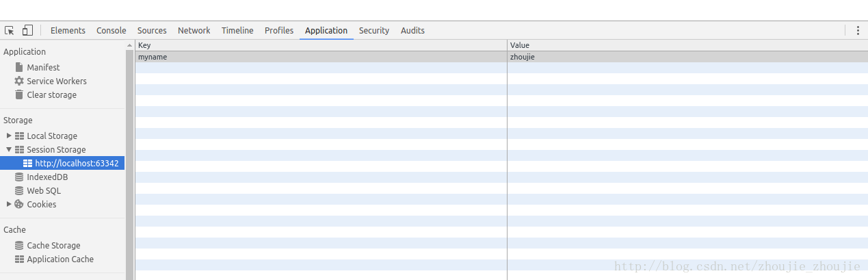Click the Manifest file icon
Image resolution: width=868 pixels, height=280 pixels.
click(19, 67)
